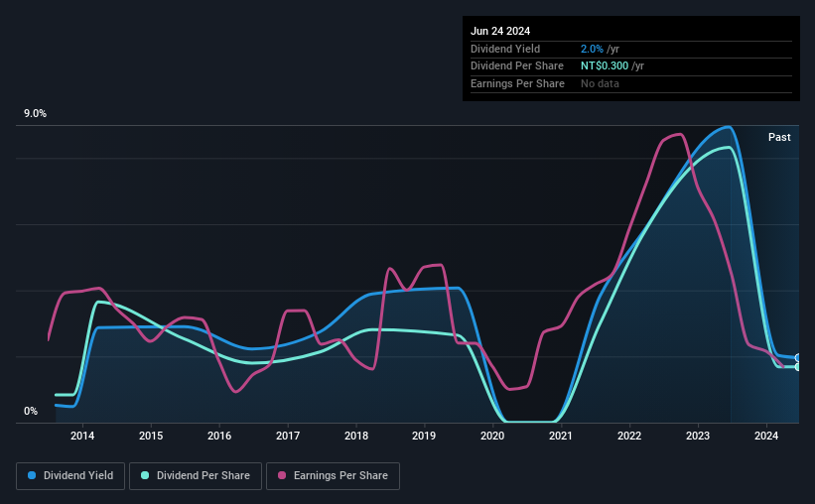Image resolution: width=815 pixels, height=504 pixels.
Task: Click the 9.0% y-axis label
Action: 35,114
